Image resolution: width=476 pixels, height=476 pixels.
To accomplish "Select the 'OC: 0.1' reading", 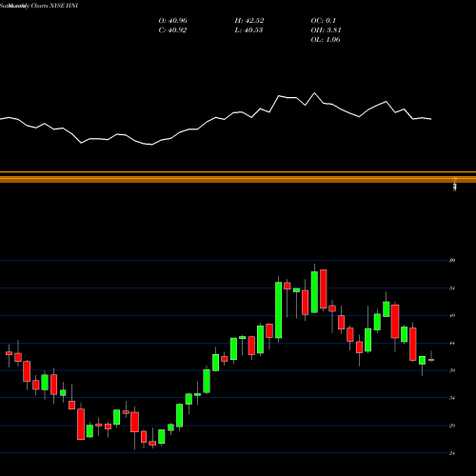I will click(324, 21).
